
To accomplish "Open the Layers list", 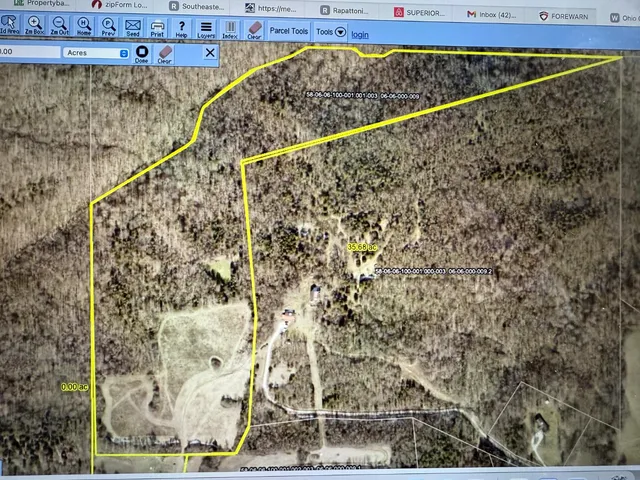I will pos(206,30).
